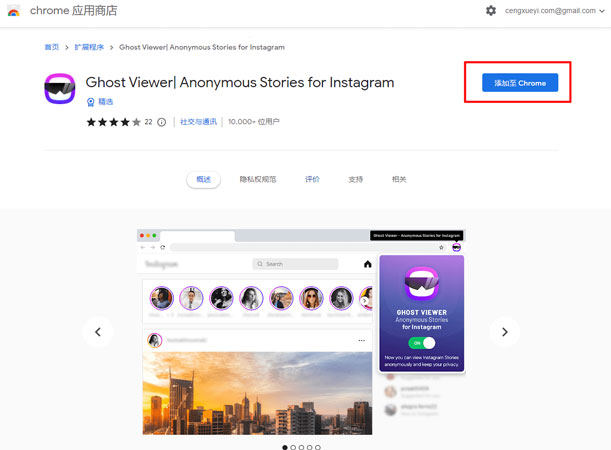Go to 扩展程序 breadcrumb link
Viewport: 611px width, 450px height.
point(89,47)
